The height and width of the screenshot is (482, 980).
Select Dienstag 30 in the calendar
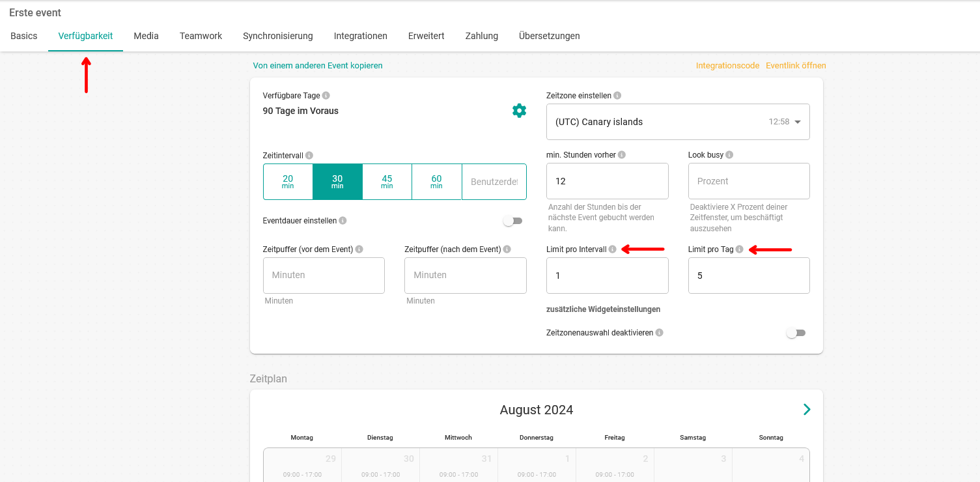tap(380, 465)
